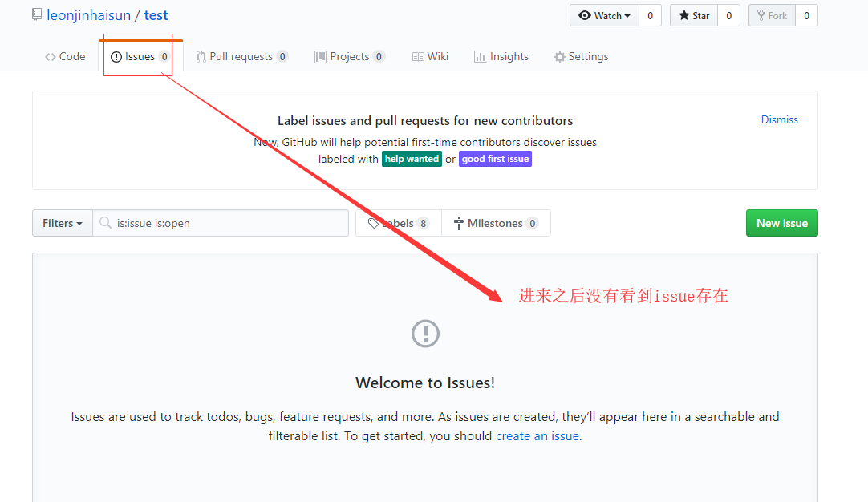The image size is (868, 502).
Task: Click the banner heading about new contributors
Action: tap(425, 120)
